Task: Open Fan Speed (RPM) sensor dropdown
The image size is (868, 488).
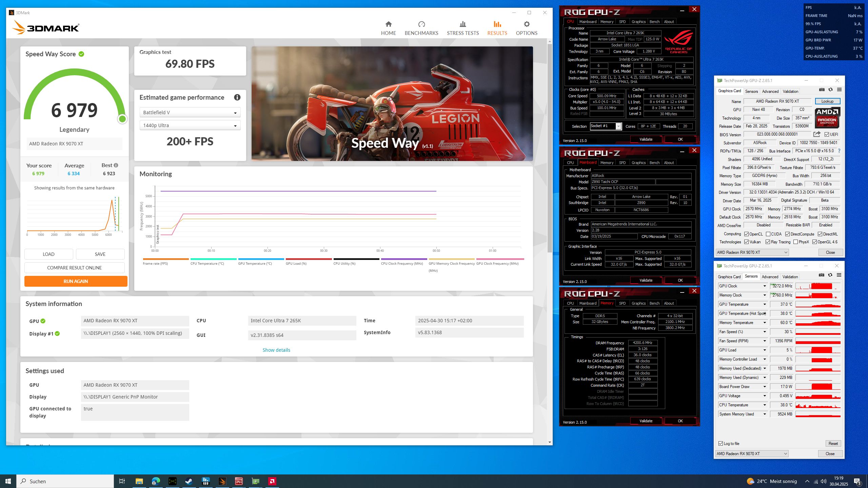Action: [765, 341]
